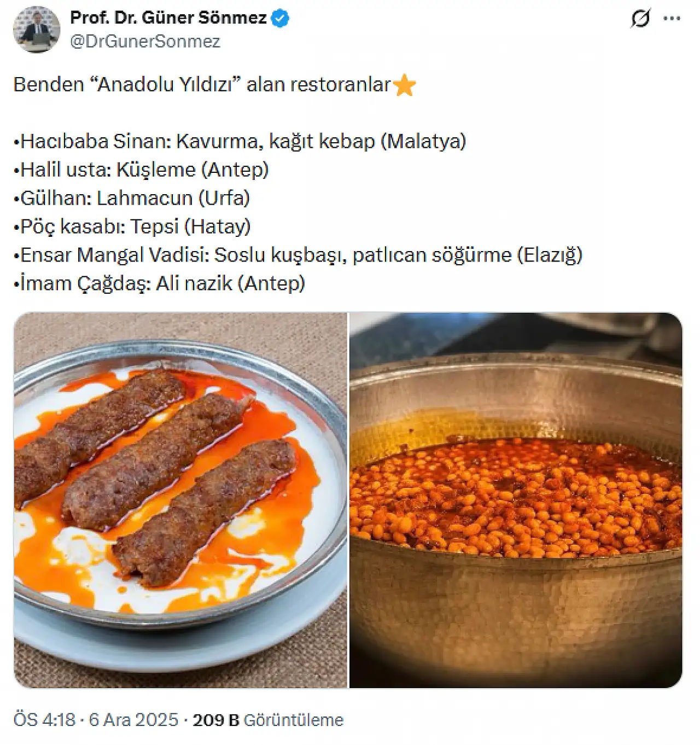This screenshot has height=745, width=700.
Task: Click the @DrGunerSonmez handle
Action: (x=145, y=42)
